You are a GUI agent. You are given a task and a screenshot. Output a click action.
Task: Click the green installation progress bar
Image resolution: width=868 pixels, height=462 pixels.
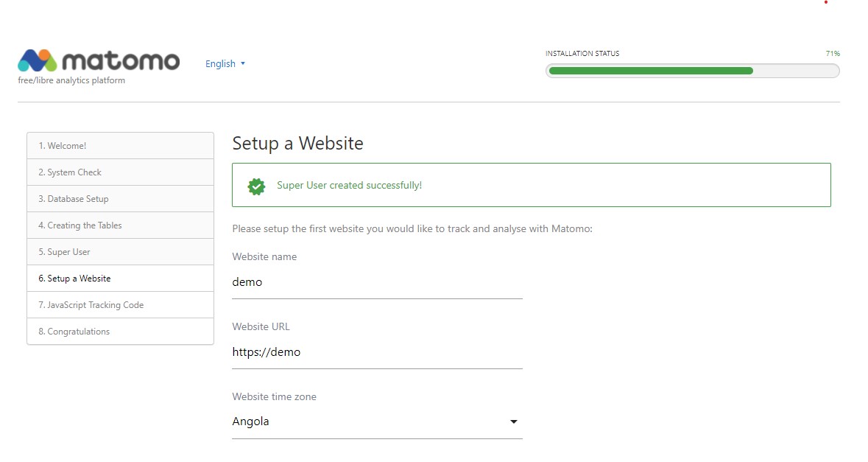[x=692, y=71]
